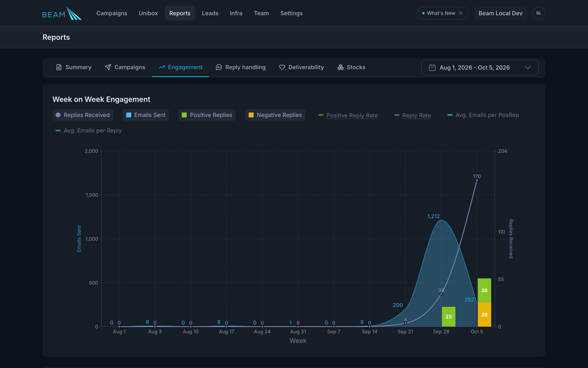This screenshot has width=588, height=368.
Task: Go to the Leads section
Action: tap(210, 13)
